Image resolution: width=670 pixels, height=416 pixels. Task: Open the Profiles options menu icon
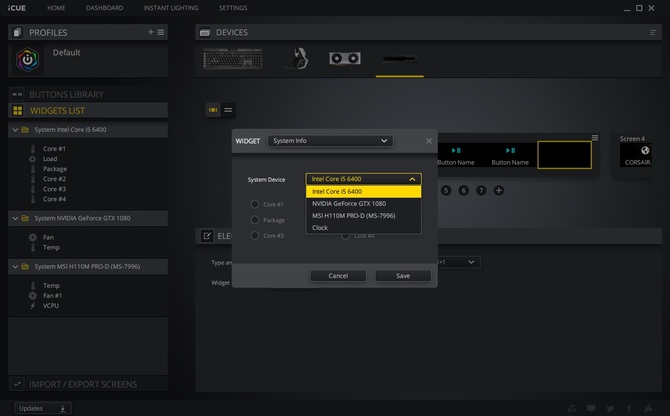(x=161, y=32)
